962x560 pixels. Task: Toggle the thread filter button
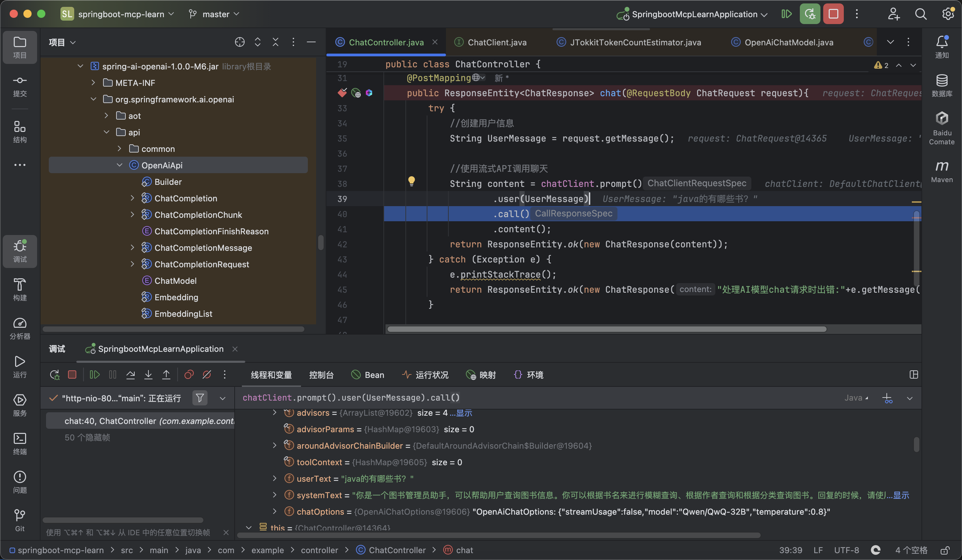pos(200,398)
